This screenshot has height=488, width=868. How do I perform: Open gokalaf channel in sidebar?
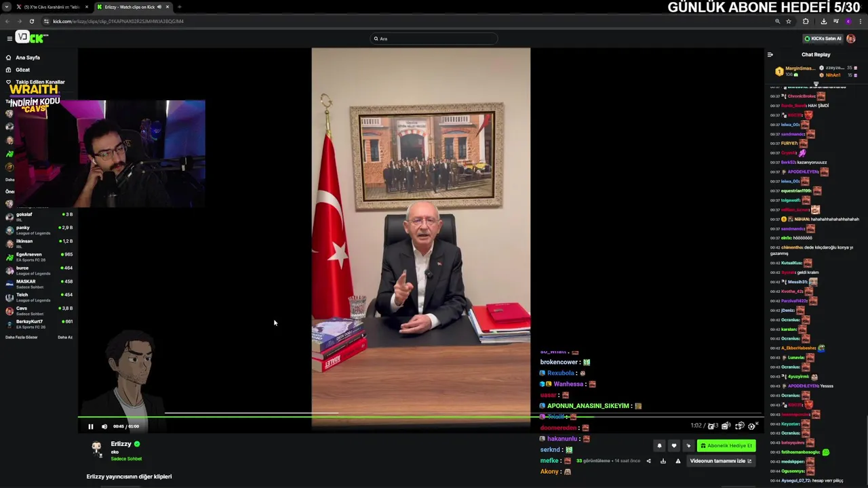39,217
